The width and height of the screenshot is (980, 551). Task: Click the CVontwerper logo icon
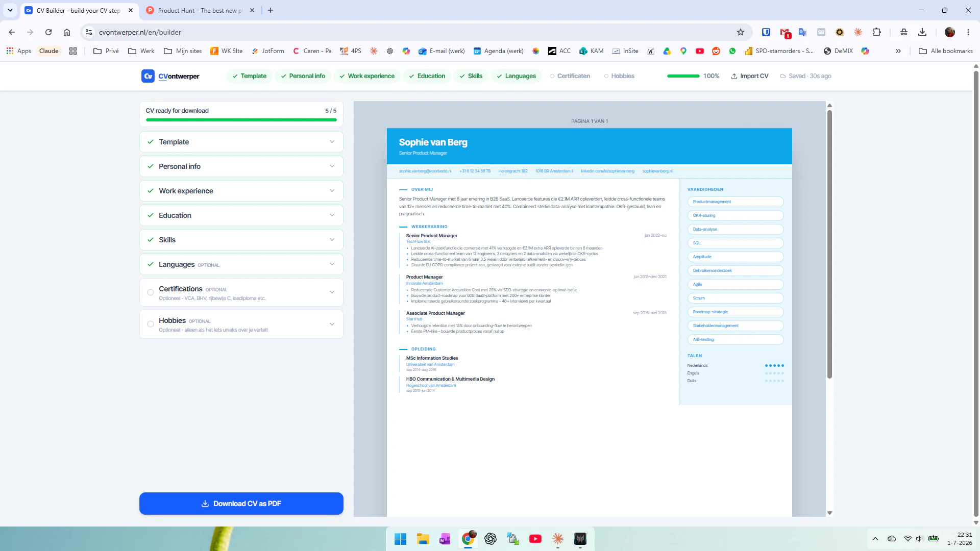tap(148, 76)
